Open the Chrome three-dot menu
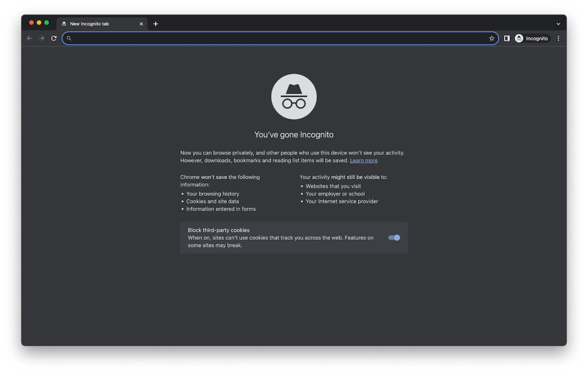Screen dimensions: 588x374 559,38
